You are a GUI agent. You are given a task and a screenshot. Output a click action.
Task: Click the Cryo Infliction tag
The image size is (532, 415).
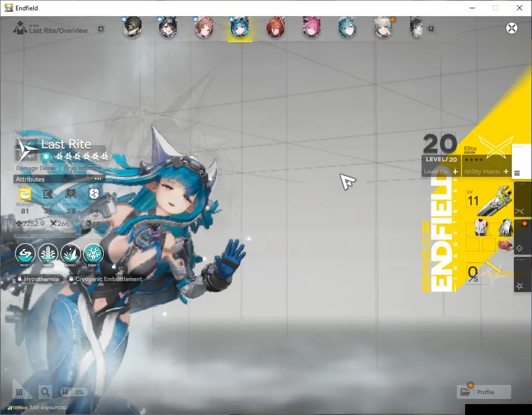pos(83,168)
